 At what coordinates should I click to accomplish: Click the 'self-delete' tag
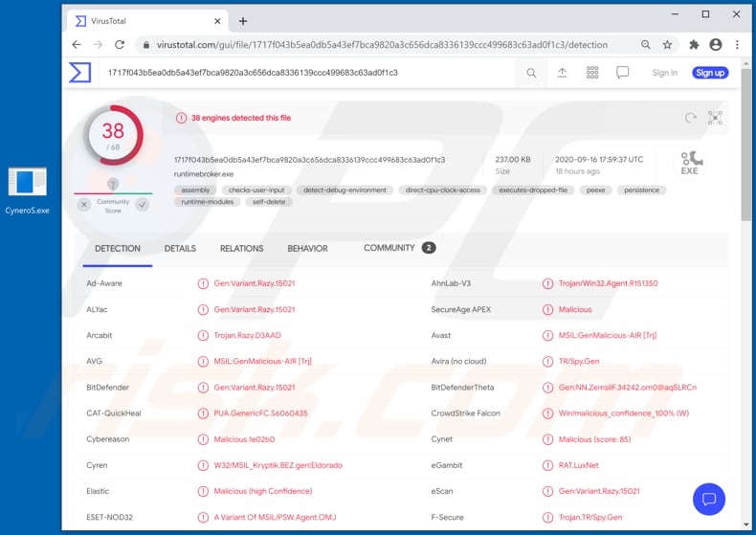(269, 202)
